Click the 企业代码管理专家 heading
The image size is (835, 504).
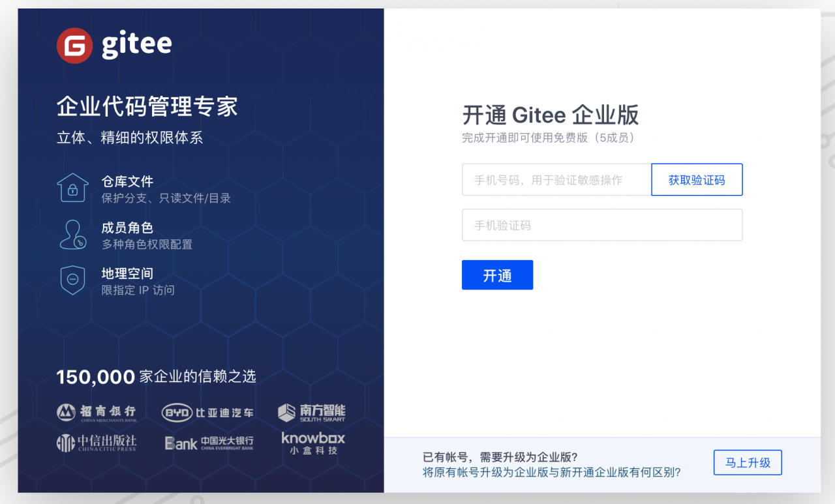[147, 106]
